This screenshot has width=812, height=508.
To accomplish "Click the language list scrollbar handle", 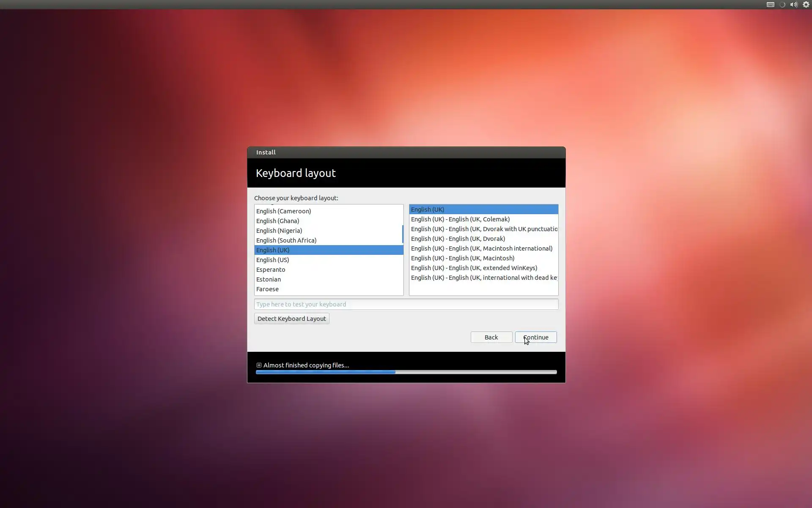I will 402,234.
